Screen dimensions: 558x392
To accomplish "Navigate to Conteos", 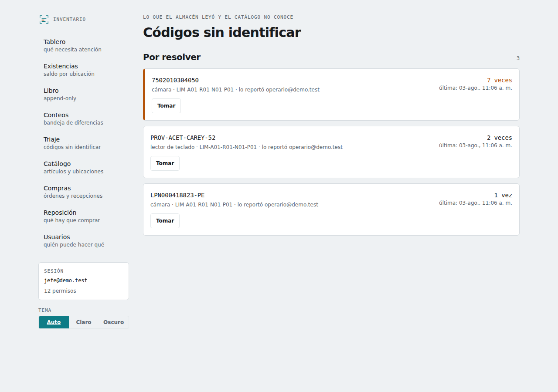I will [x=84, y=118].
